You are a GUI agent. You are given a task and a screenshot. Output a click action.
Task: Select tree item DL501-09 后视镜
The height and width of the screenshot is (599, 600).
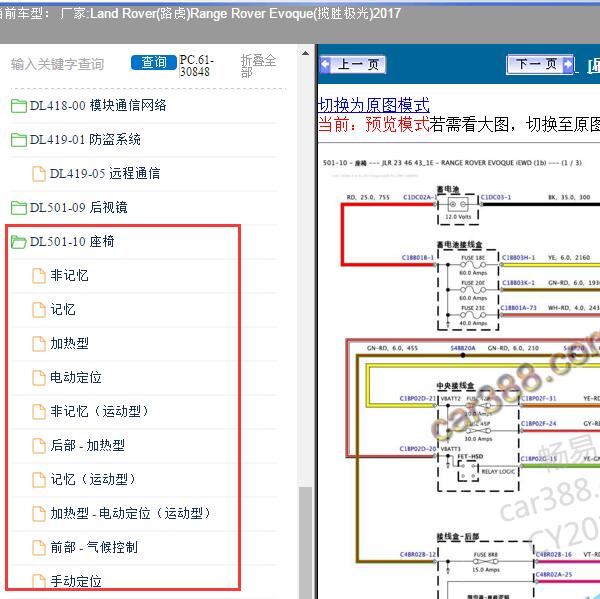coord(78,207)
